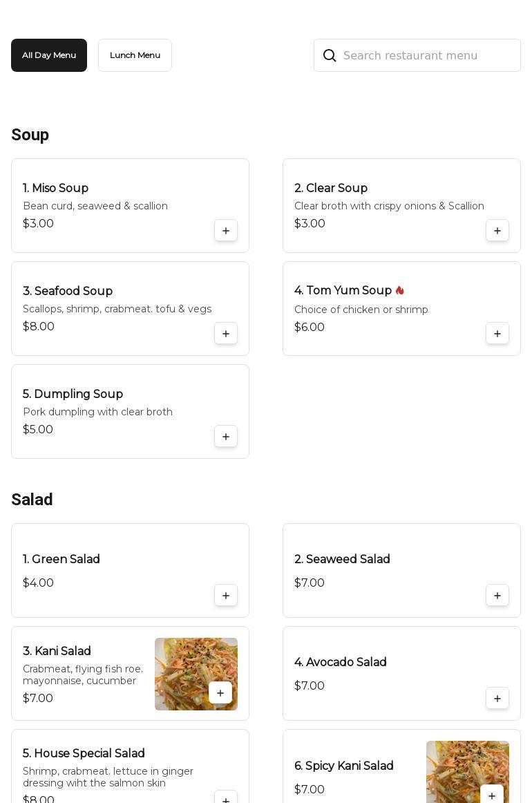Add Spicy Kani Salad to cart
Image resolution: width=532 pixels, height=803 pixels.
point(492,795)
